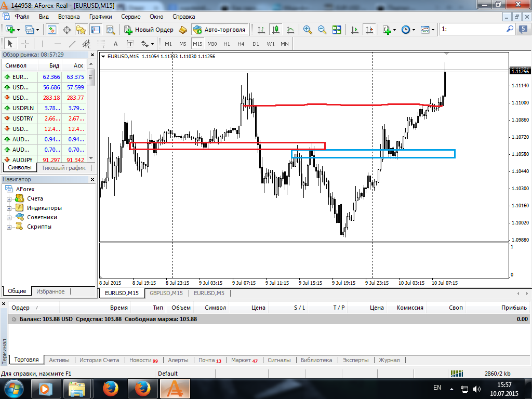Select the H1 timeframe button
The width and height of the screenshot is (532, 399).
(227, 44)
